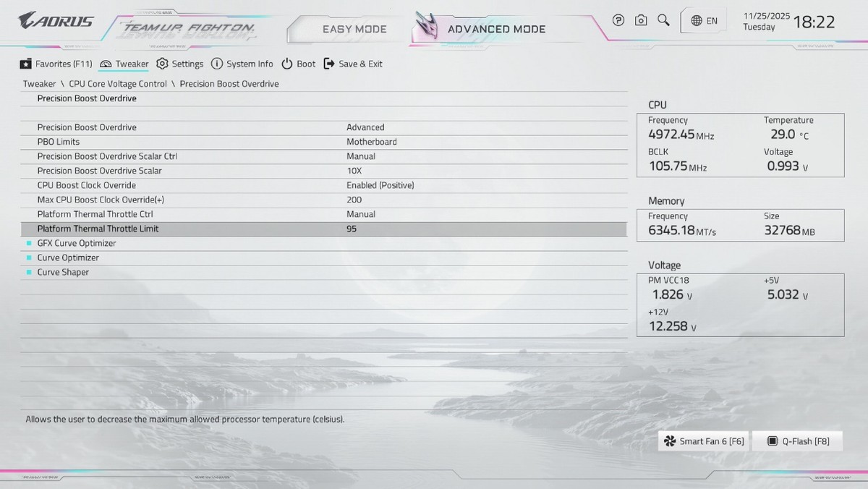Image resolution: width=868 pixels, height=489 pixels.
Task: Select CPU Boost Clock Override label
Action: click(87, 185)
